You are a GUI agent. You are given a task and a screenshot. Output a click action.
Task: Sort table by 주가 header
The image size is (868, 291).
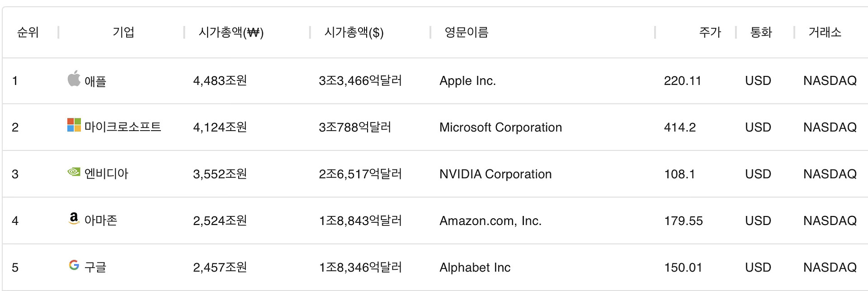710,33
